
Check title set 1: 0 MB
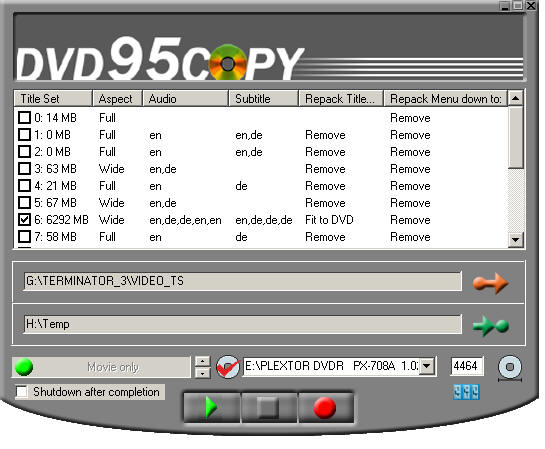click(x=24, y=134)
